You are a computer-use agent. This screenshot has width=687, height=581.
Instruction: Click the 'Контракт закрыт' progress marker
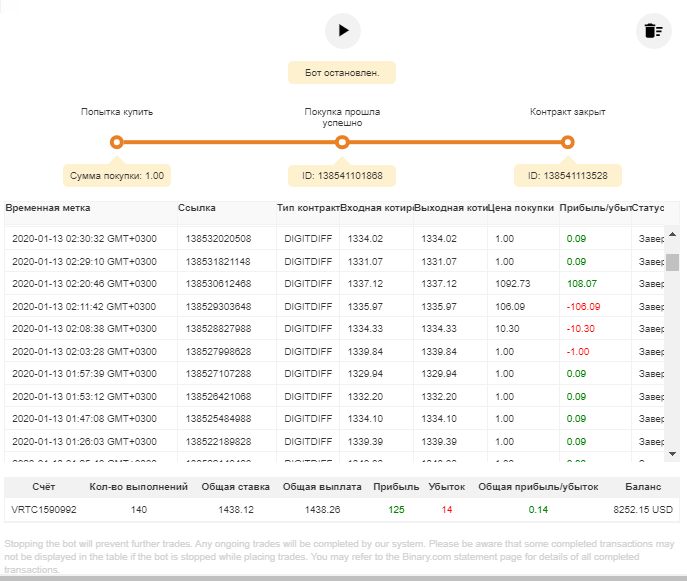[567, 142]
